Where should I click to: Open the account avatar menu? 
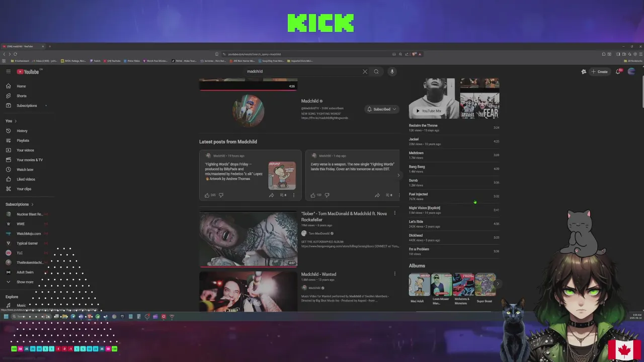pos(631,71)
